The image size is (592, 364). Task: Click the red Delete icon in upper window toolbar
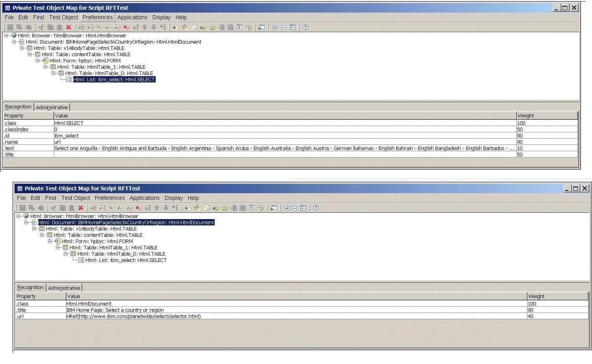click(x=68, y=27)
